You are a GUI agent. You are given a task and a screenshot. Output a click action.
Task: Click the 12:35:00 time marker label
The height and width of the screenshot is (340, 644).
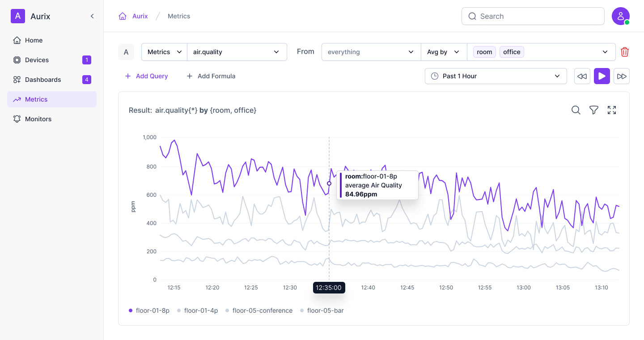pyautogui.click(x=329, y=288)
